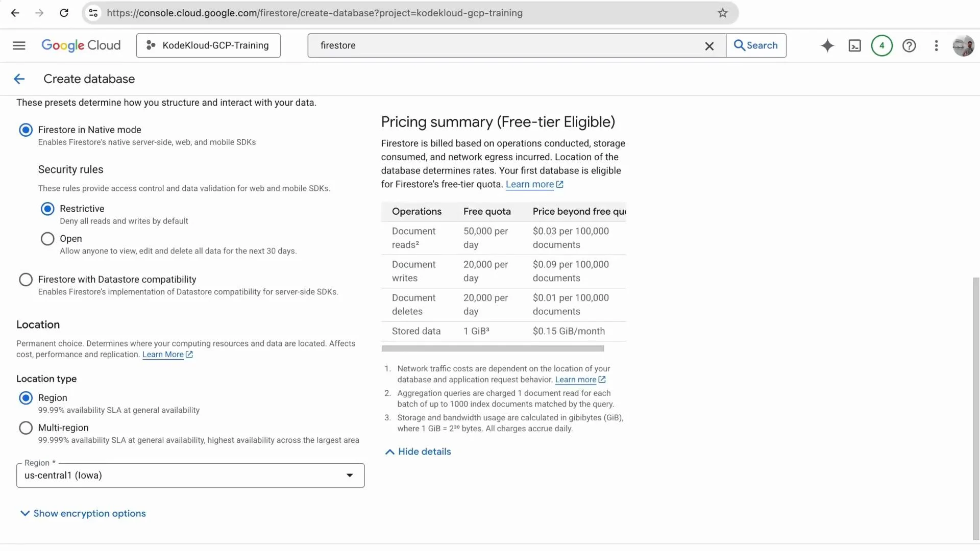980x551 pixels.
Task: Collapse pricing with Hide details
Action: [x=418, y=452]
